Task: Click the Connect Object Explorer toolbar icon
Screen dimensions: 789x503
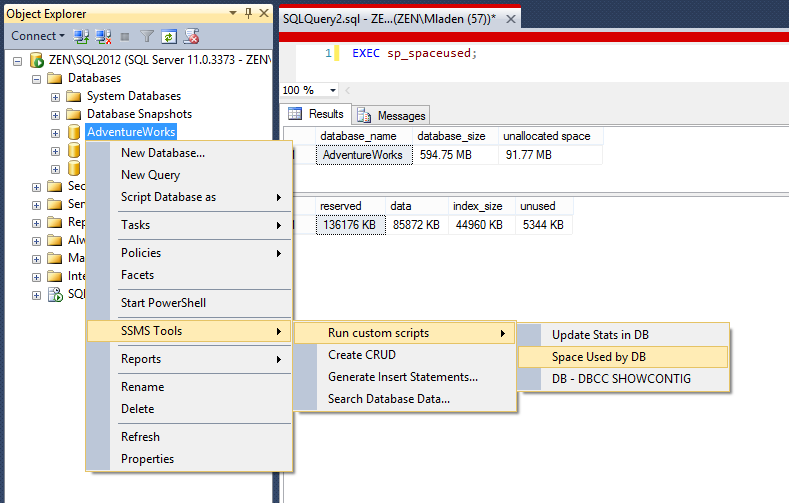Action: tap(81, 36)
